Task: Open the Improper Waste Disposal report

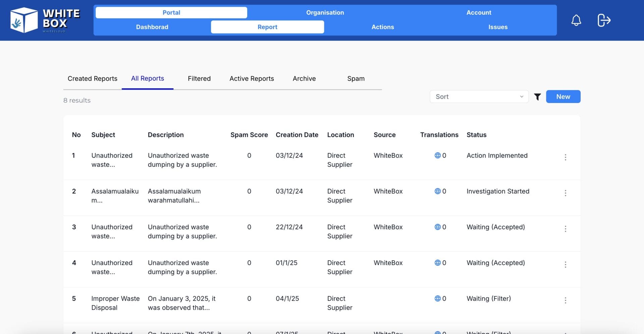Action: point(115,303)
